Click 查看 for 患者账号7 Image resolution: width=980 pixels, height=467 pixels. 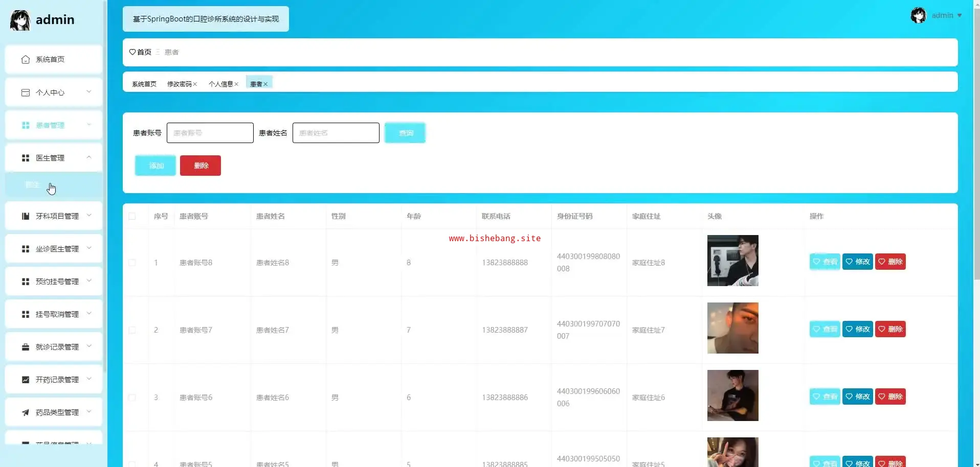[x=825, y=329]
